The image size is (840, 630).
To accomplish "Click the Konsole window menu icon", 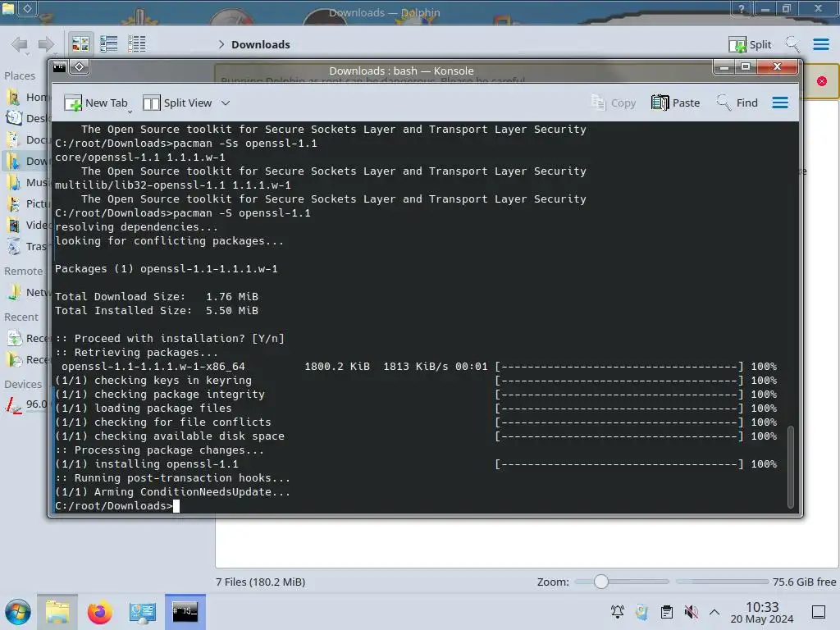I will tap(59, 67).
